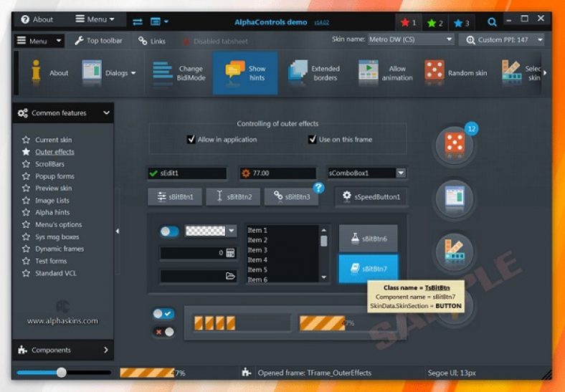Screen dimensions: 565x392
Task: Click sSpeedButton1 gear button
Action: [371, 197]
